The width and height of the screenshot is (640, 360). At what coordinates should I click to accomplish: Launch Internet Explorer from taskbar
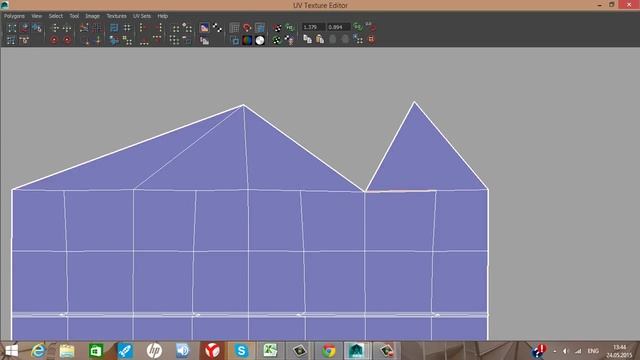coord(38,351)
